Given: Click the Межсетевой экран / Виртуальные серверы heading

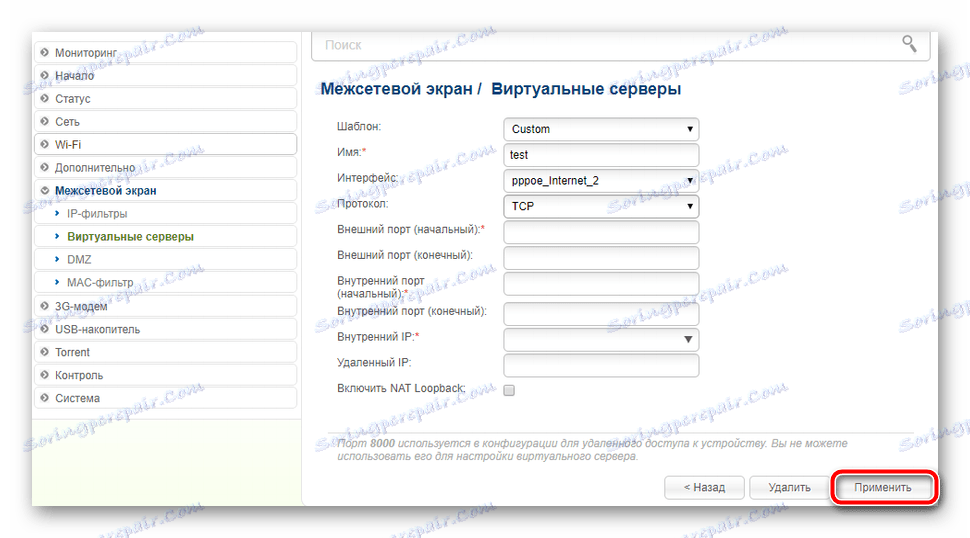Looking at the screenshot, I should [500, 89].
